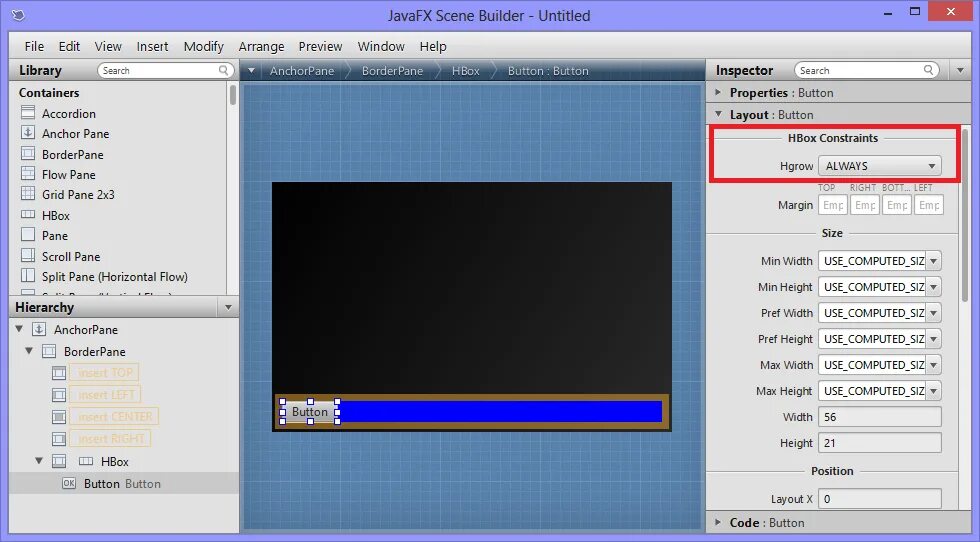Screen dimensions: 980x542
Task: Open the File menu
Action: pyautogui.click(x=34, y=46)
